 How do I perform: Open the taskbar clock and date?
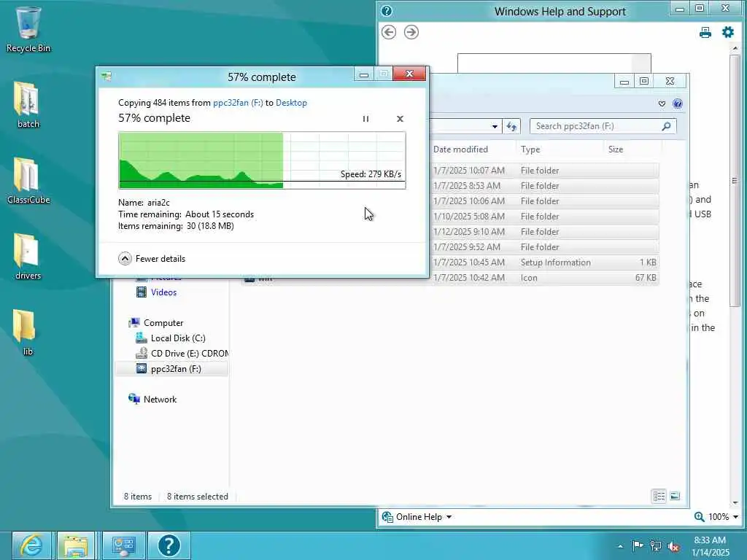point(710,546)
